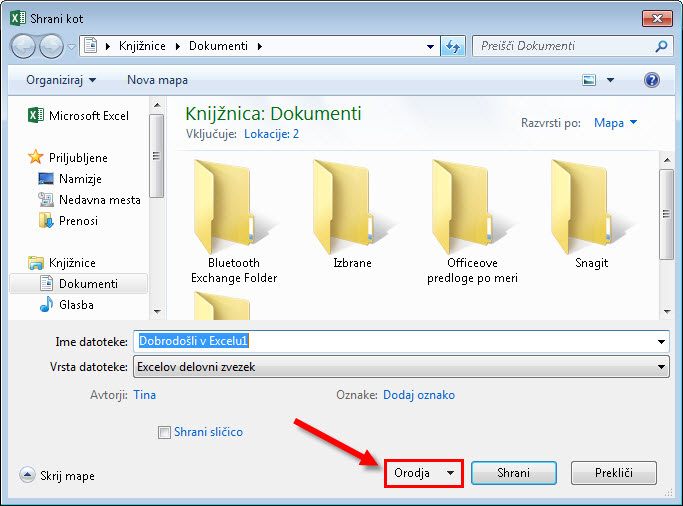The height and width of the screenshot is (506, 683).
Task: Open the Orodja tools dropdown
Action: (423, 473)
